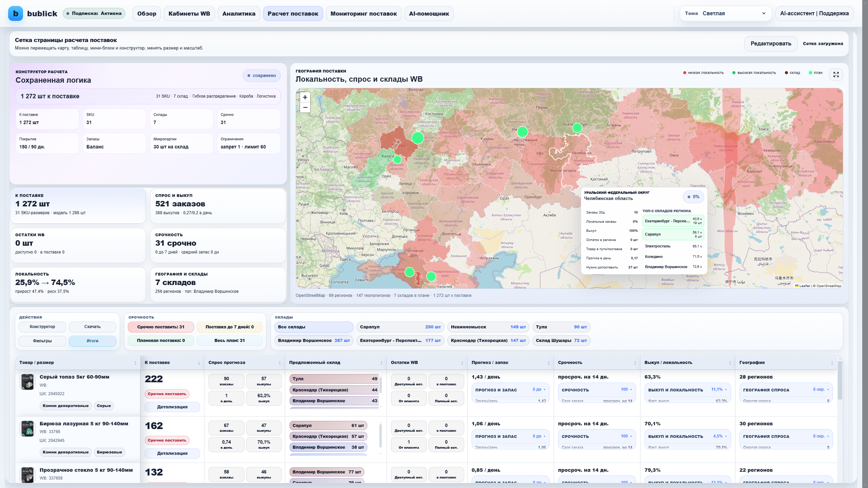The height and width of the screenshot is (488, 868).
Task: Expand ПРОГНОЗ И ЗАПАС for Серый топаз
Action: tap(510, 390)
